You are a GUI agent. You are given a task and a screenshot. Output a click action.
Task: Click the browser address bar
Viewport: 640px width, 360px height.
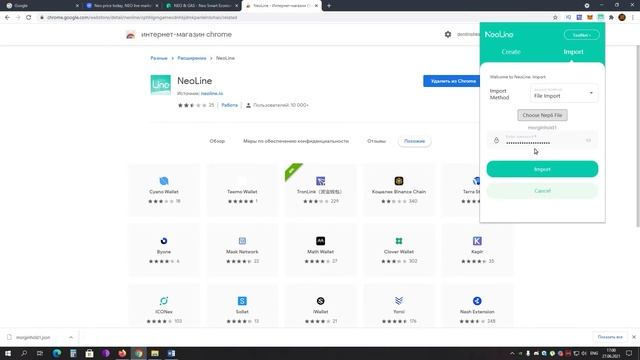click(x=294, y=18)
